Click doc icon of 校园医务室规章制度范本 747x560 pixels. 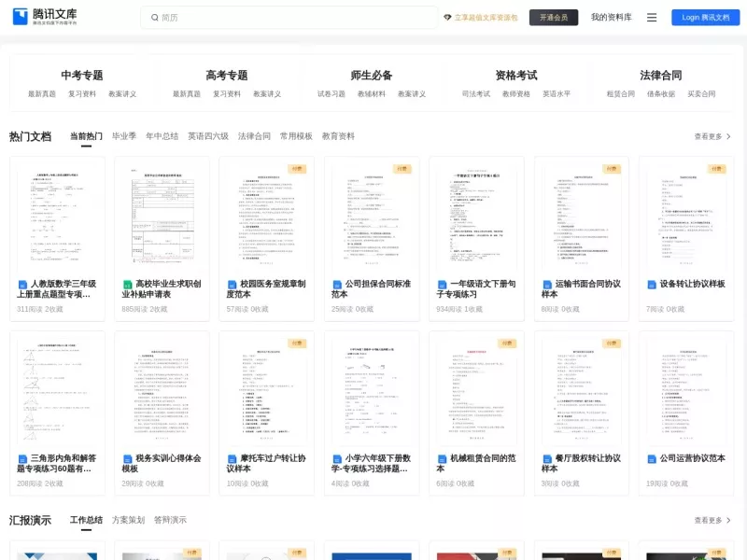pos(232,285)
